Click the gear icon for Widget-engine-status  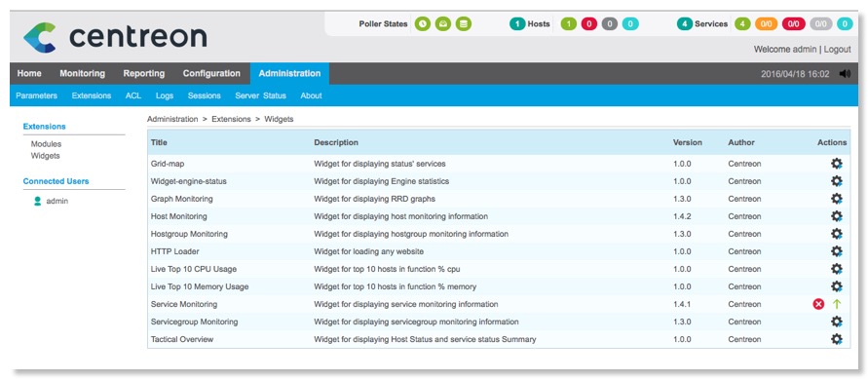click(x=837, y=181)
